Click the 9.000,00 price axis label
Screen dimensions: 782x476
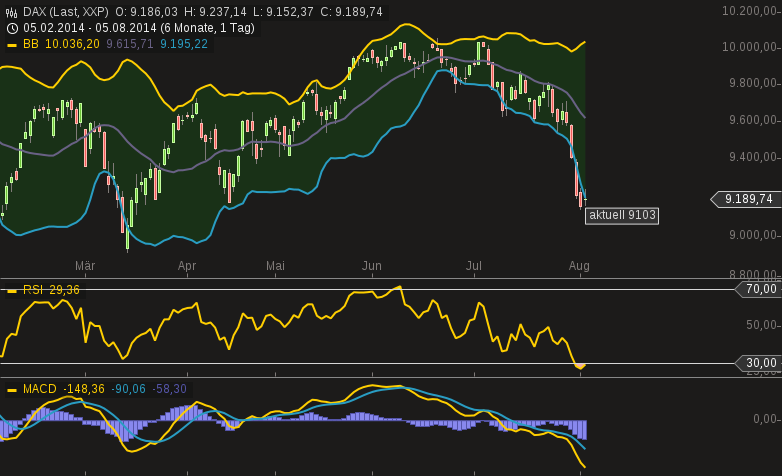pos(755,235)
